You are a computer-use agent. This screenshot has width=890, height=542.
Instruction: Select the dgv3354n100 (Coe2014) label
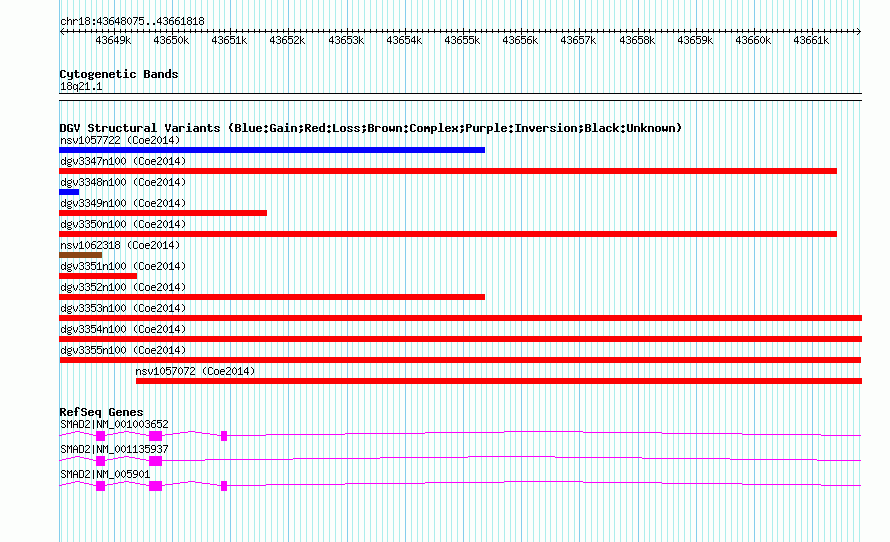click(123, 329)
